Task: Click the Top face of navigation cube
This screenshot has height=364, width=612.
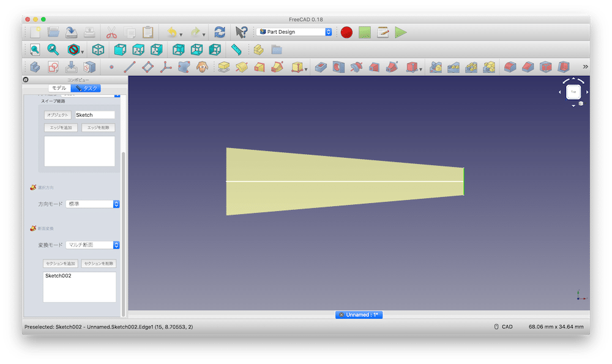Action: click(x=573, y=92)
